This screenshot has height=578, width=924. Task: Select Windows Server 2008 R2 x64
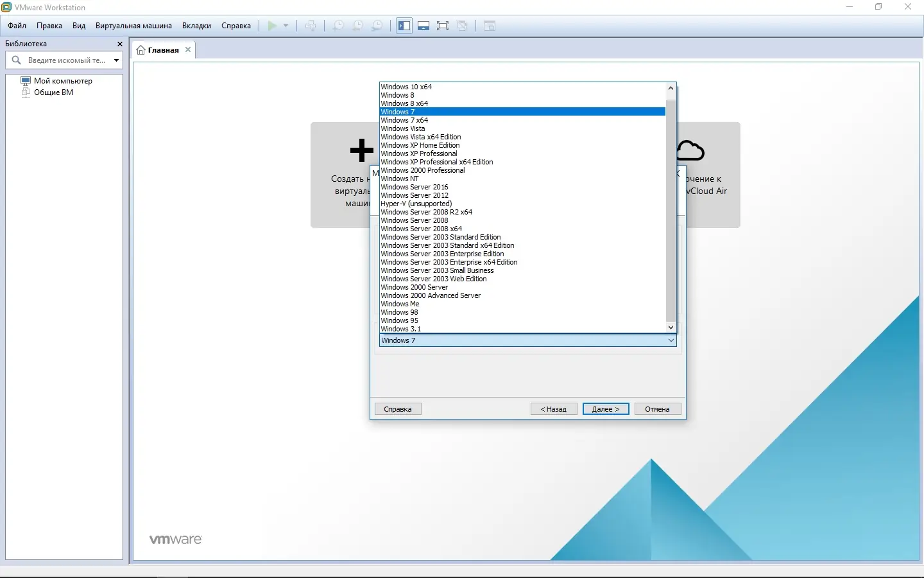pos(523,212)
